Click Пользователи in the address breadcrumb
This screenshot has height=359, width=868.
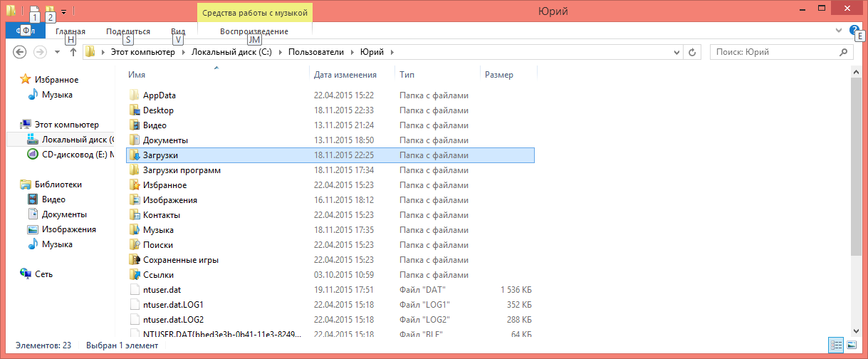(x=315, y=52)
